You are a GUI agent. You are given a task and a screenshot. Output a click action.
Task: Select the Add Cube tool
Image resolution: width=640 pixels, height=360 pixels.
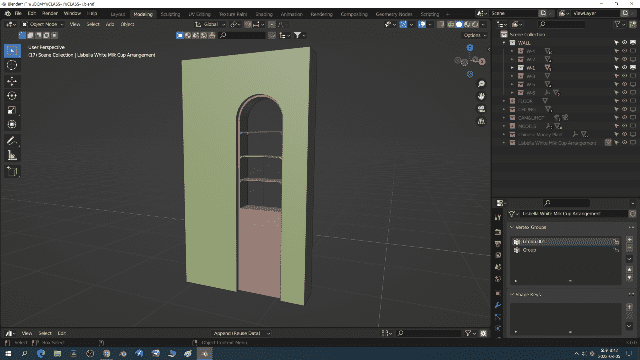12,171
